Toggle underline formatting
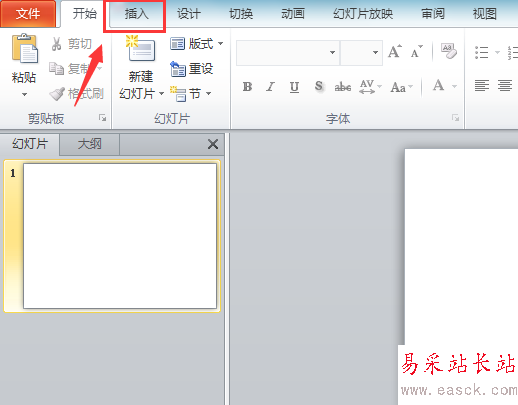This screenshot has height=405, width=518. click(x=294, y=87)
